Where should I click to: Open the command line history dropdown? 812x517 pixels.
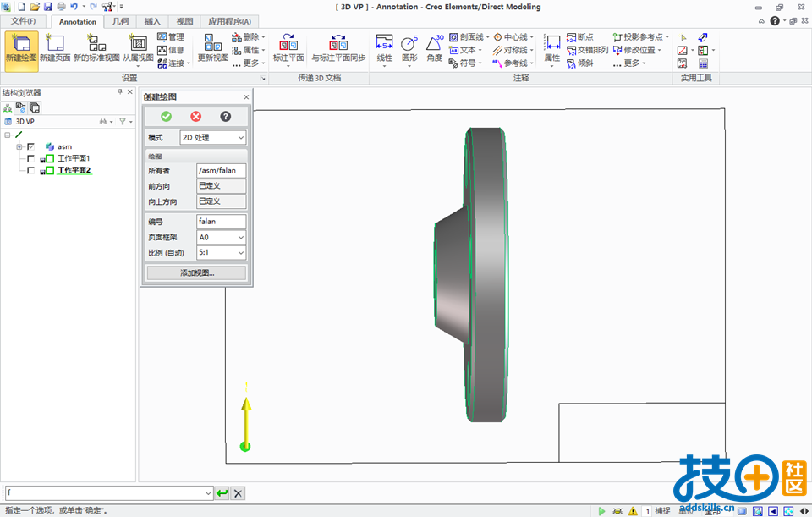[x=208, y=493]
